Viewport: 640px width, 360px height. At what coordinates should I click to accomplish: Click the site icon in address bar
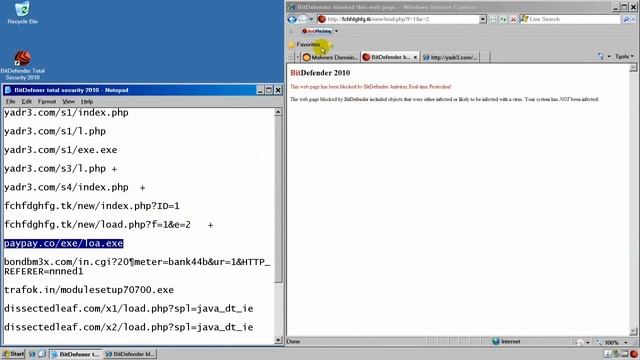[322, 19]
